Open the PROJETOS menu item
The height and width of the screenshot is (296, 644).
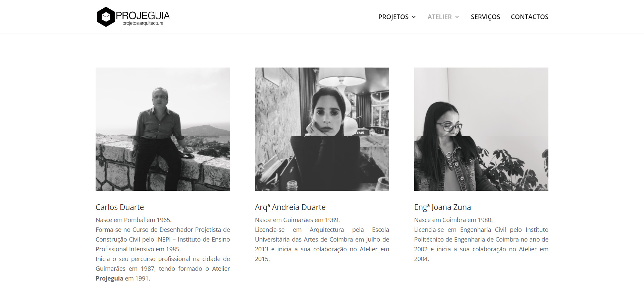click(393, 17)
